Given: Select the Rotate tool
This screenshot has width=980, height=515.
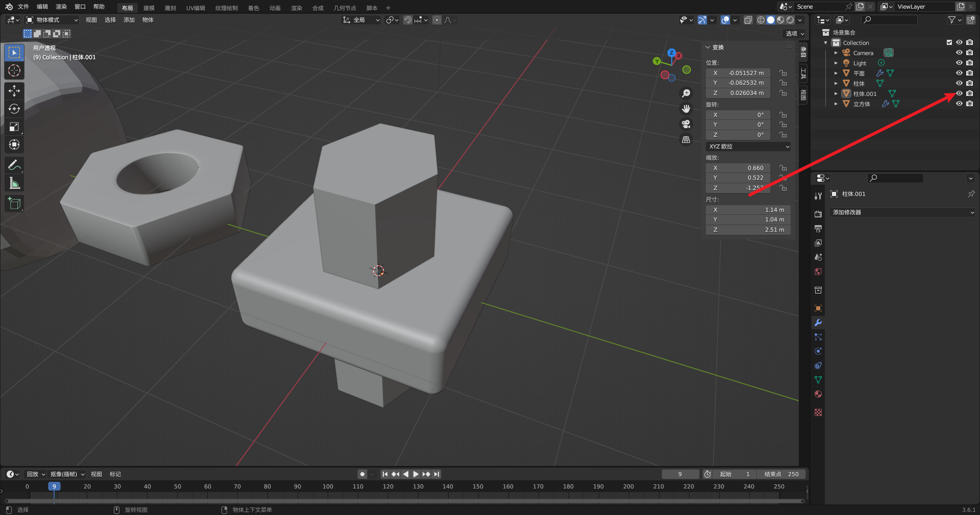Looking at the screenshot, I should click(x=14, y=109).
